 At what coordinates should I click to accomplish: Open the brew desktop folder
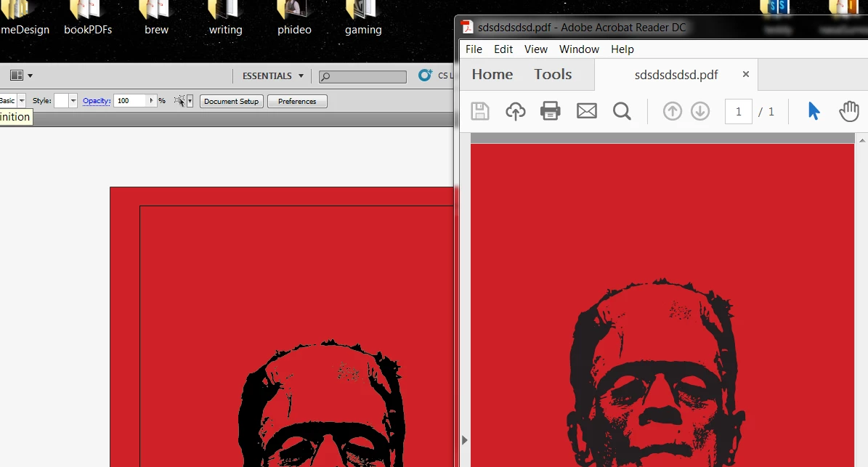[156, 18]
